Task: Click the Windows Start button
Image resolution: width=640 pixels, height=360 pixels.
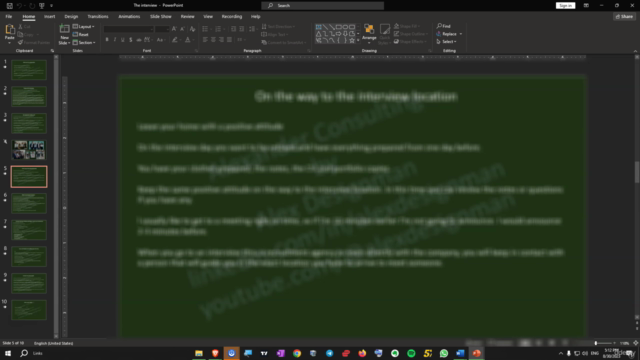Action: 8,353
